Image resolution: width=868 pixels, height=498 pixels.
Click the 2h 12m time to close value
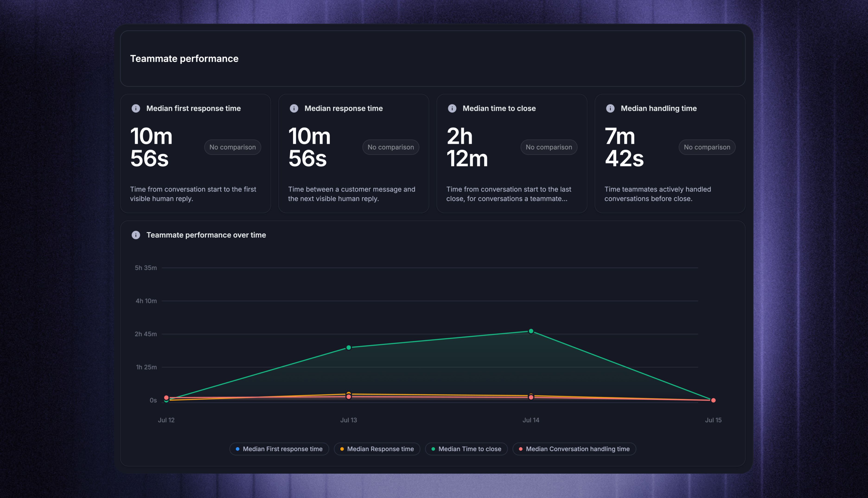click(467, 147)
